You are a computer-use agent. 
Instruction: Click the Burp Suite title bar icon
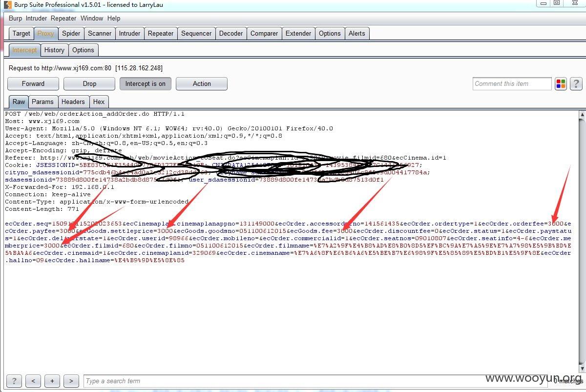[7, 5]
